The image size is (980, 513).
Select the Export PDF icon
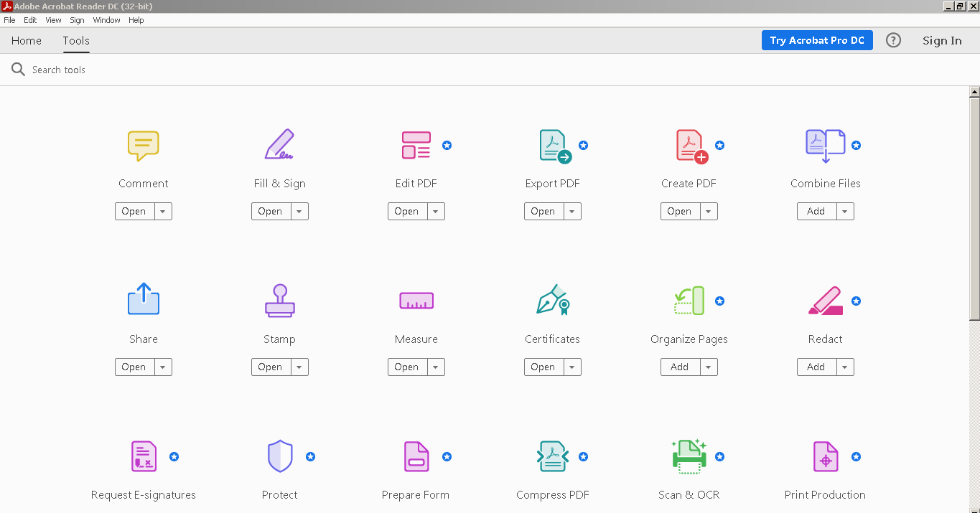point(555,146)
